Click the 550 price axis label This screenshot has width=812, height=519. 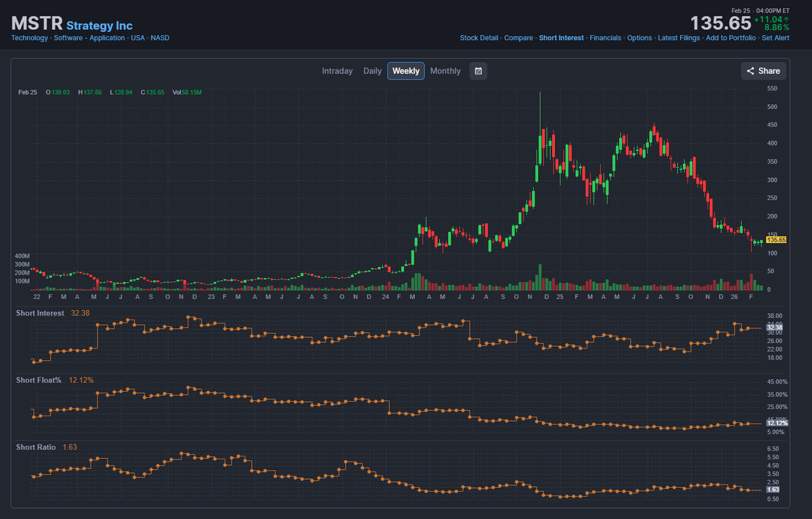772,89
